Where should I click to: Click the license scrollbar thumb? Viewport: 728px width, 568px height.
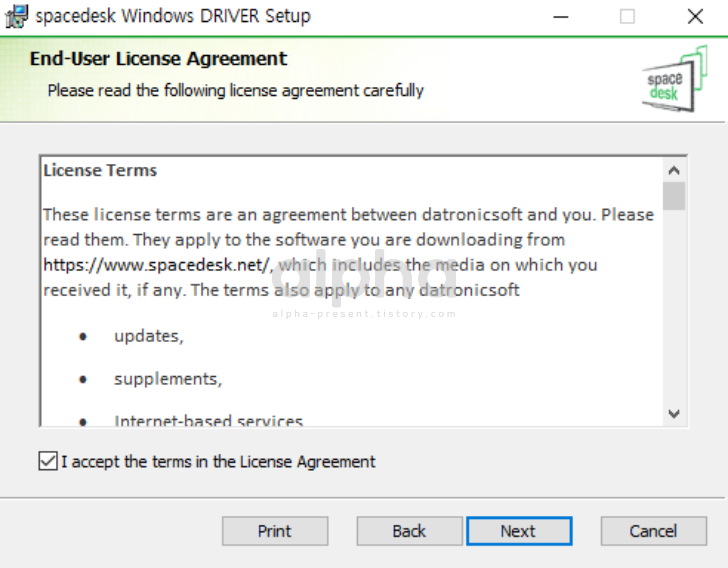click(673, 196)
